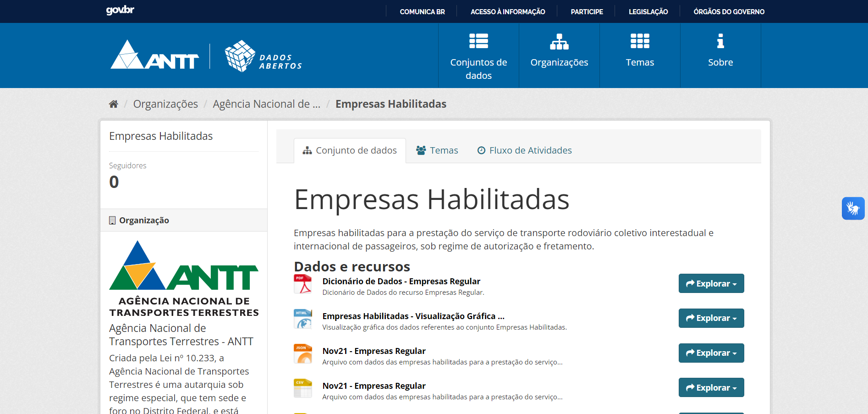Switch to Fluxo de Atividades tab
Image resolution: width=868 pixels, height=414 pixels.
click(x=525, y=150)
